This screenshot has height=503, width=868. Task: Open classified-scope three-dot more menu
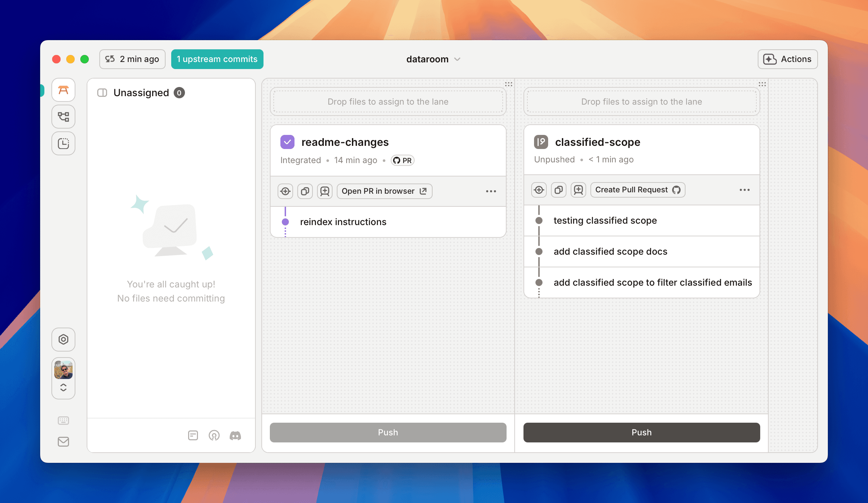click(x=745, y=190)
